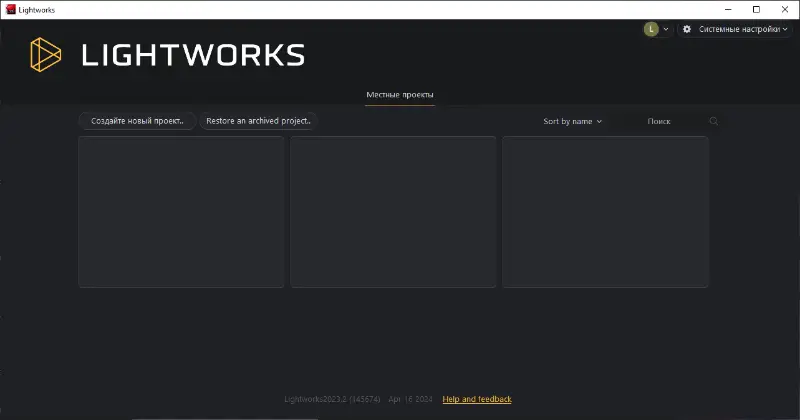Viewport: 800px width, 420px height.
Task: Click the settings gear icon
Action: click(x=687, y=29)
